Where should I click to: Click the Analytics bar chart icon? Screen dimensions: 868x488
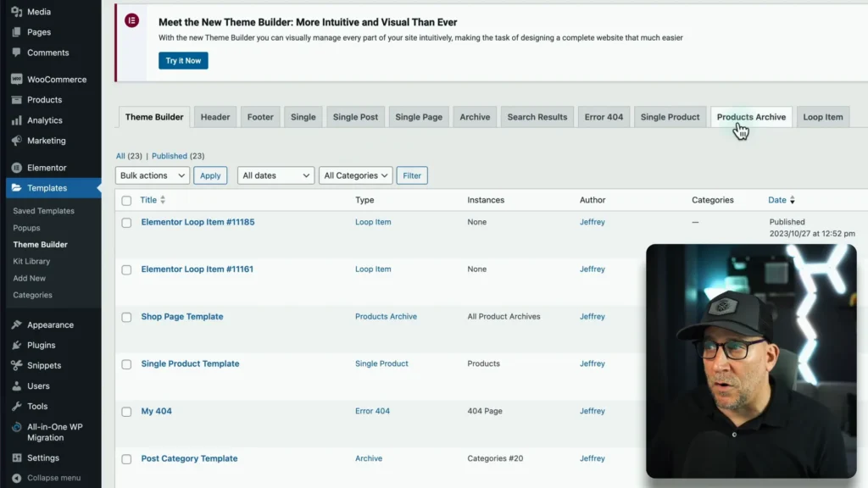tap(17, 120)
